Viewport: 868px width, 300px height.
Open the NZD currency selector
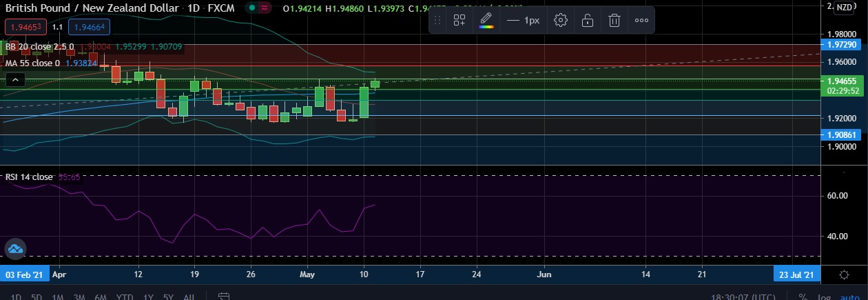click(843, 8)
